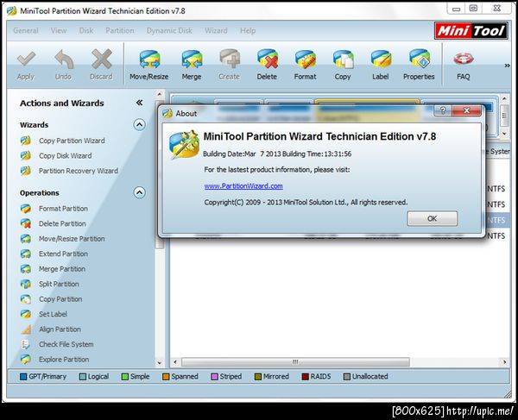
Task: Collapse the Wizards section
Action: coord(139,125)
